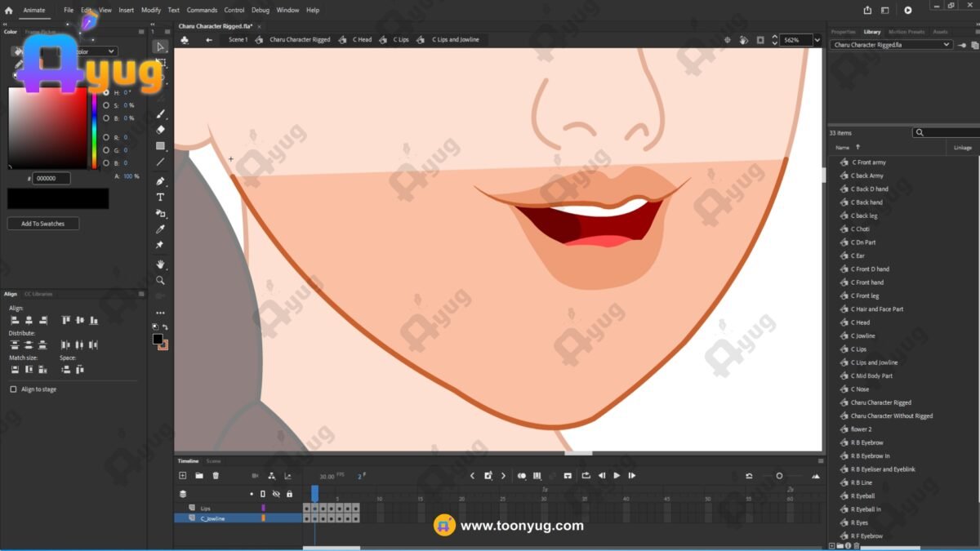Image resolution: width=980 pixels, height=551 pixels.
Task: Open the stage zoom percentage dropdown
Action: tap(817, 40)
